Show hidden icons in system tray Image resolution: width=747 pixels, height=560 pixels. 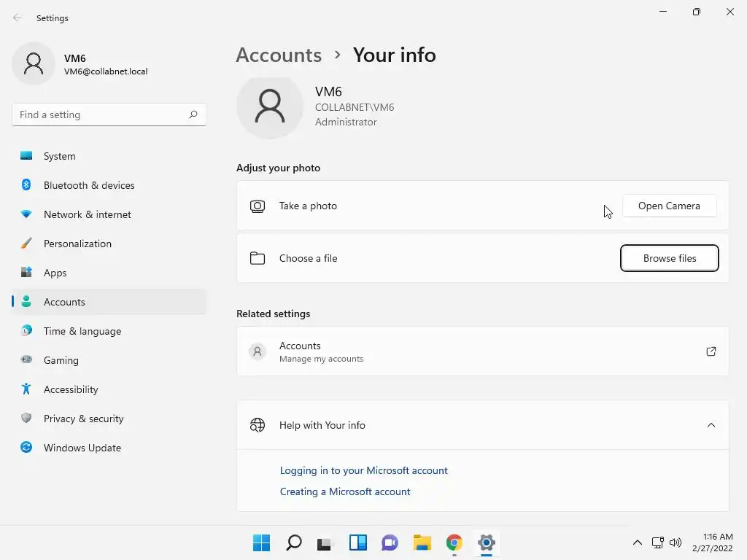(637, 542)
